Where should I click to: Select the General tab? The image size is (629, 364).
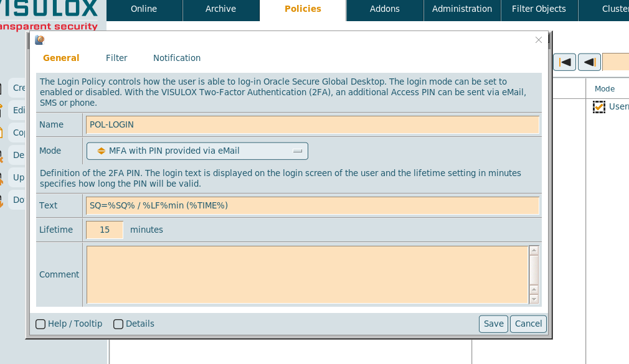61,58
